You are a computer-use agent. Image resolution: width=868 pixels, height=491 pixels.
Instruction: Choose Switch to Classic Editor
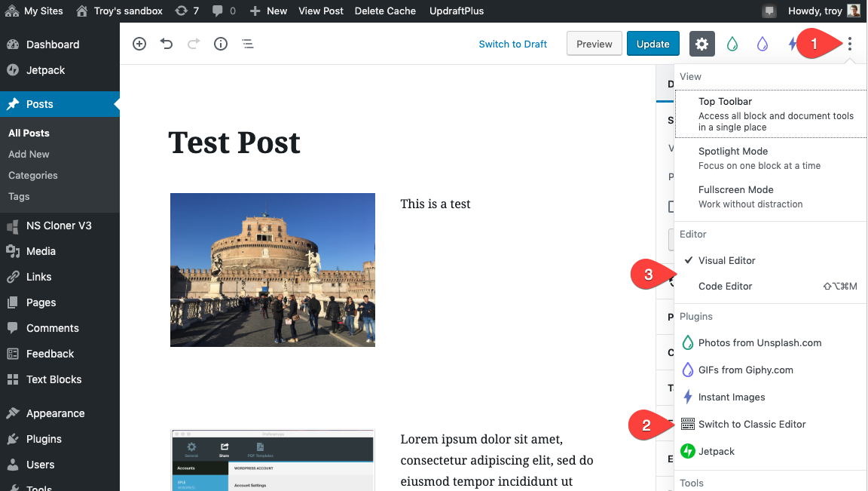point(752,424)
